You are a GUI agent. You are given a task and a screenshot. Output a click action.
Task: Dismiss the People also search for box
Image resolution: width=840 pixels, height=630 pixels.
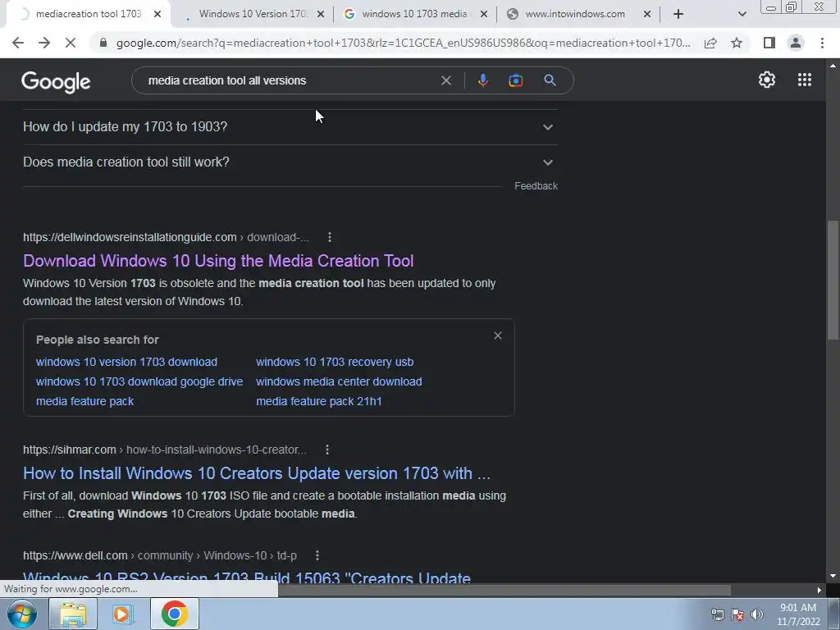498,336
